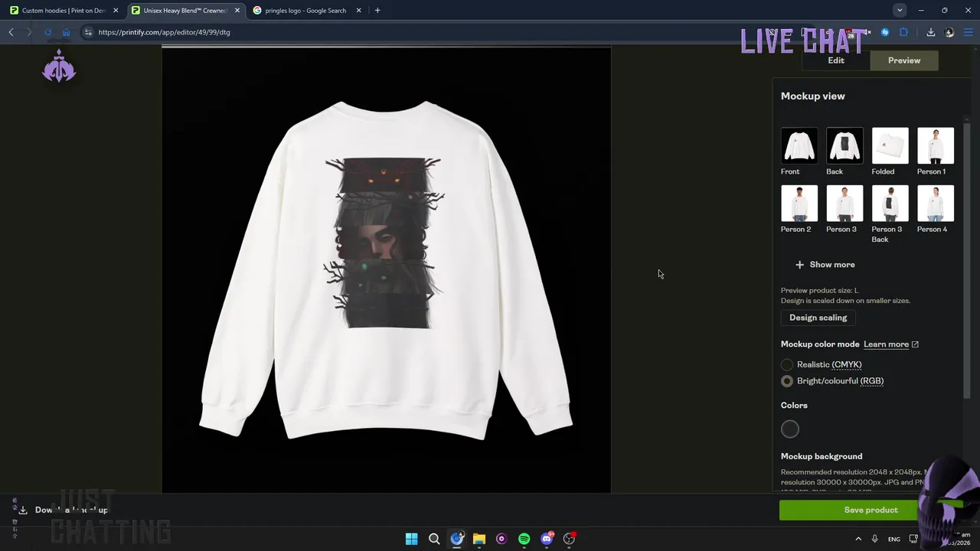The height and width of the screenshot is (551, 980).
Task: Choose the Person 4 mockup thumbnail
Action: click(936, 204)
